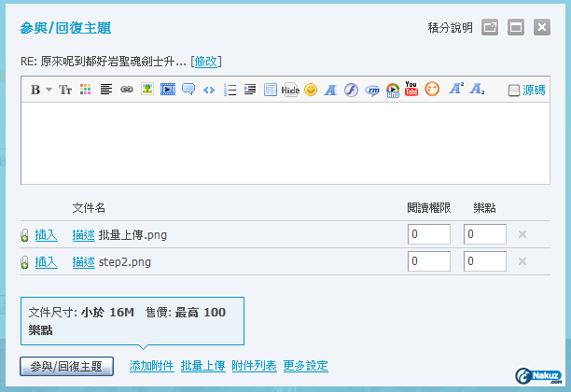This screenshot has height=392, width=571.
Task: Open the bold style dropdown arrow
Action: [49, 90]
